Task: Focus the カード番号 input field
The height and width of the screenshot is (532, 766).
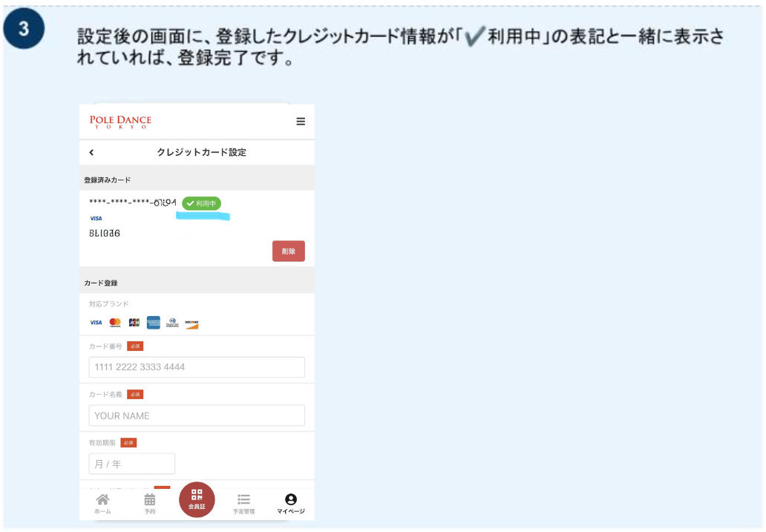Action: [x=197, y=367]
